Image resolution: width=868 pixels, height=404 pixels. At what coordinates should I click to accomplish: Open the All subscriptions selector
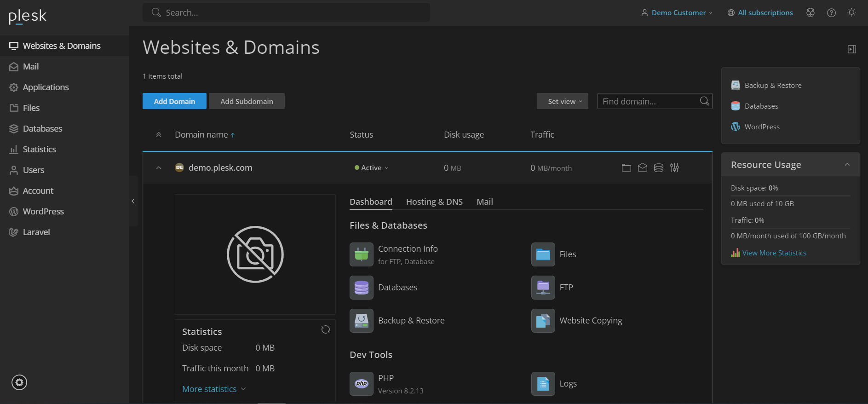760,13
